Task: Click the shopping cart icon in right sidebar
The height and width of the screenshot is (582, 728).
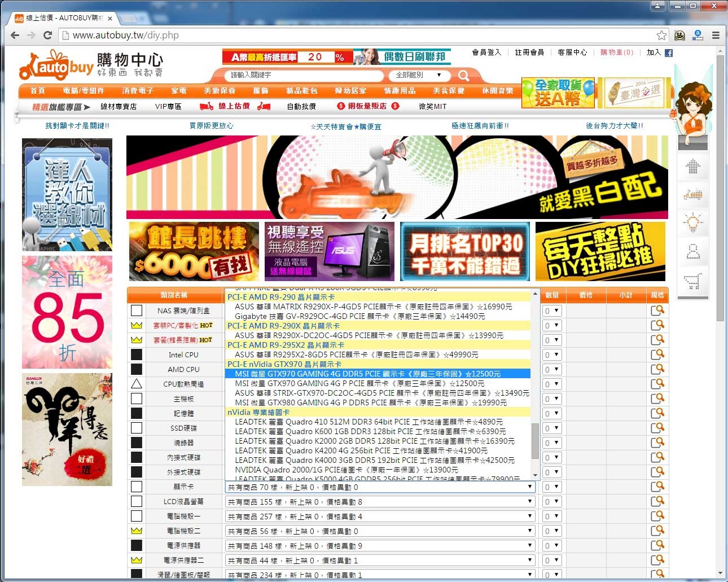Action: [x=692, y=281]
